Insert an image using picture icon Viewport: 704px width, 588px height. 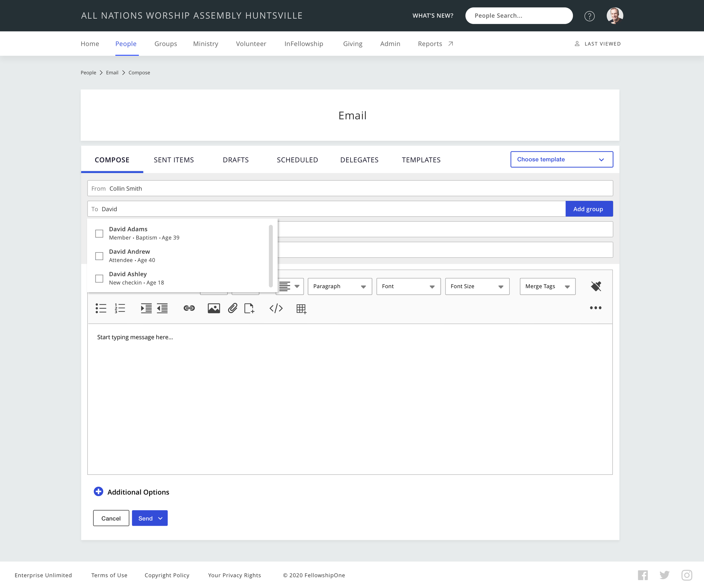[213, 308]
